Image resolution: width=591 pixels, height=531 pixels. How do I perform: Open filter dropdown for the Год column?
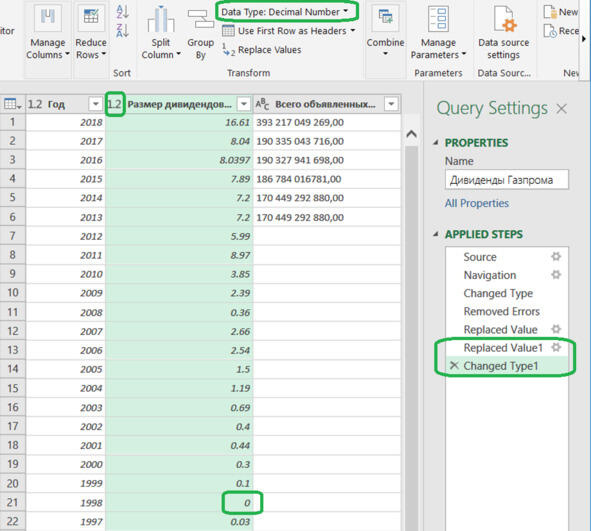(x=95, y=104)
